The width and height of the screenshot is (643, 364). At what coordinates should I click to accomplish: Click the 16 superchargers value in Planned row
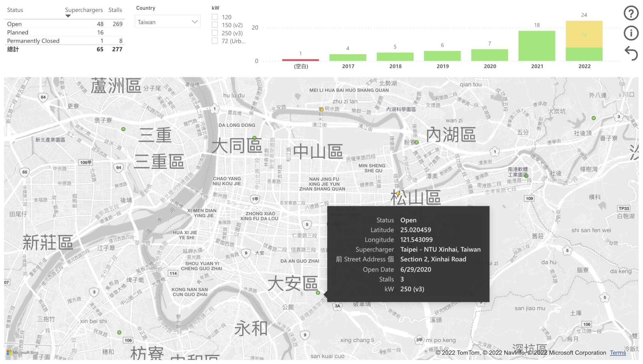[x=100, y=32]
